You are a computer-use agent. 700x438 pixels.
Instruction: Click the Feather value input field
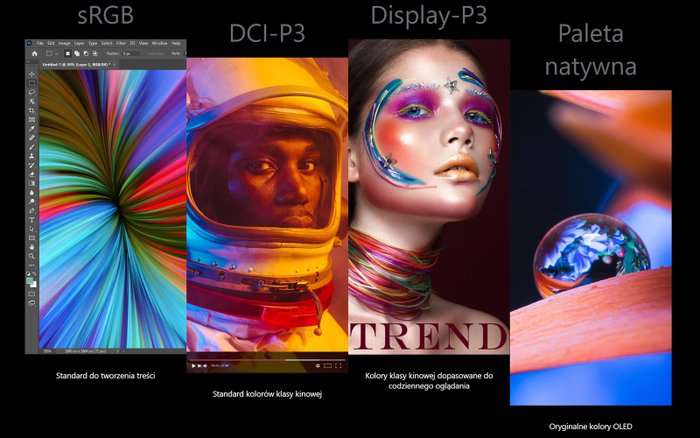(x=131, y=54)
